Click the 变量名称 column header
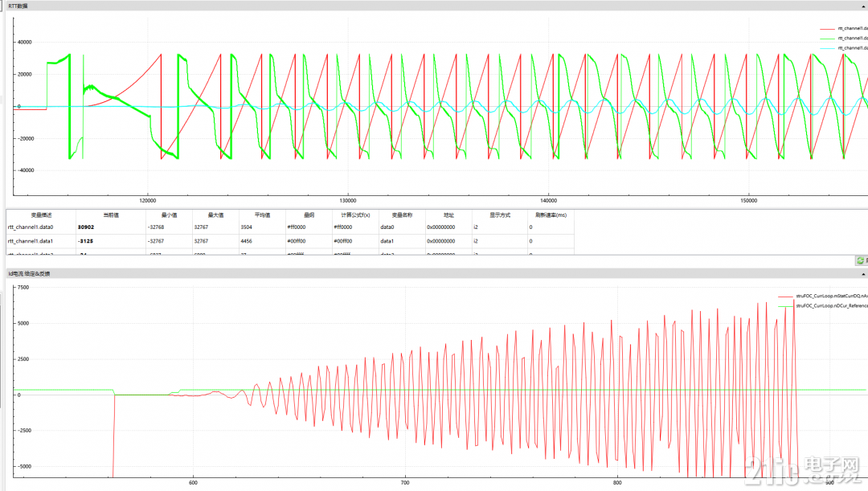Image resolution: width=868 pixels, height=491 pixels. coord(402,215)
